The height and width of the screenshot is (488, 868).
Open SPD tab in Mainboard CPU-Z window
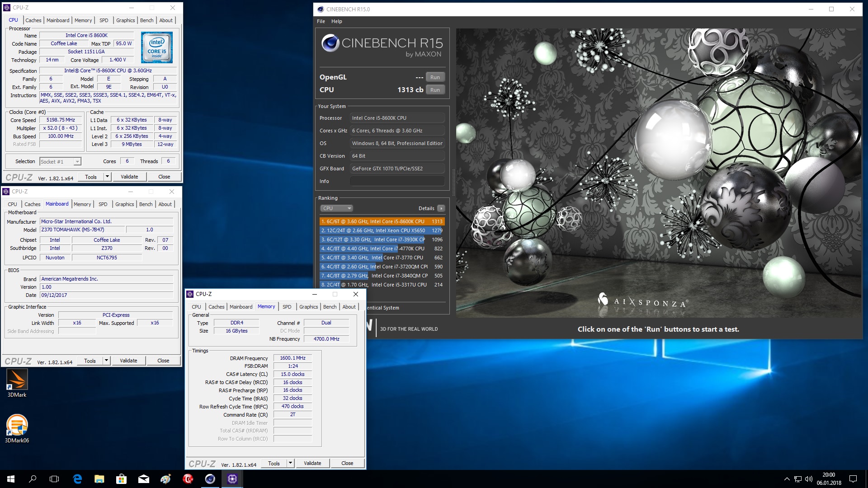[103, 204]
